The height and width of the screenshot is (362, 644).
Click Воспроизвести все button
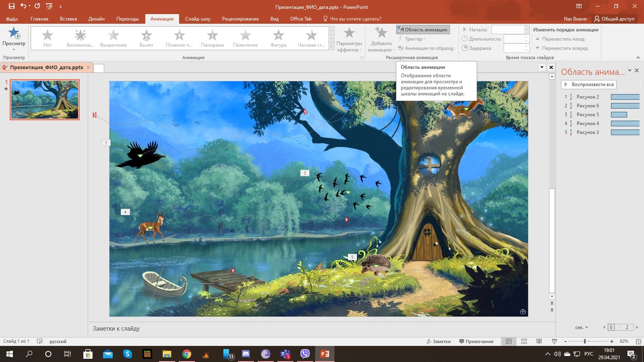coord(589,84)
